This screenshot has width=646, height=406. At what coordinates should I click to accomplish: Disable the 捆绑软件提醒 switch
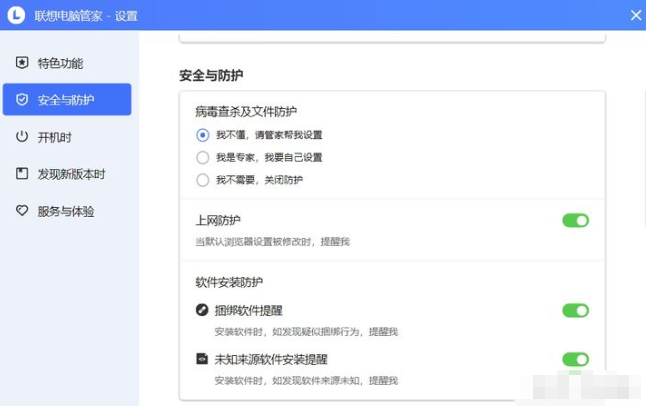576,310
